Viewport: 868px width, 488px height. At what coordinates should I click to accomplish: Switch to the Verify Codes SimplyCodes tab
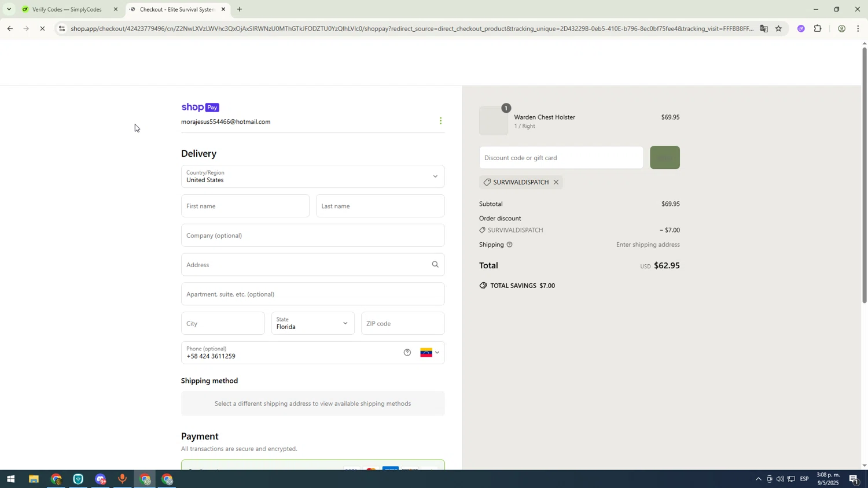tap(68, 9)
